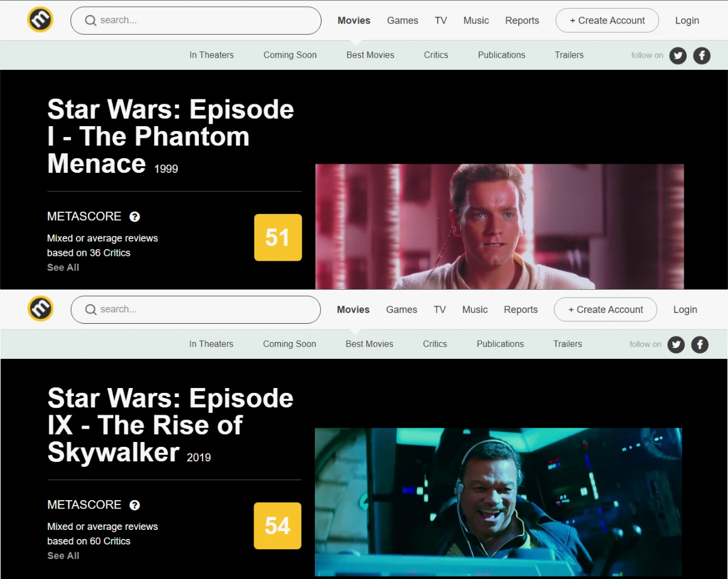Select Movies in the menu above Phantom Menace
The image size is (728, 579).
point(354,21)
